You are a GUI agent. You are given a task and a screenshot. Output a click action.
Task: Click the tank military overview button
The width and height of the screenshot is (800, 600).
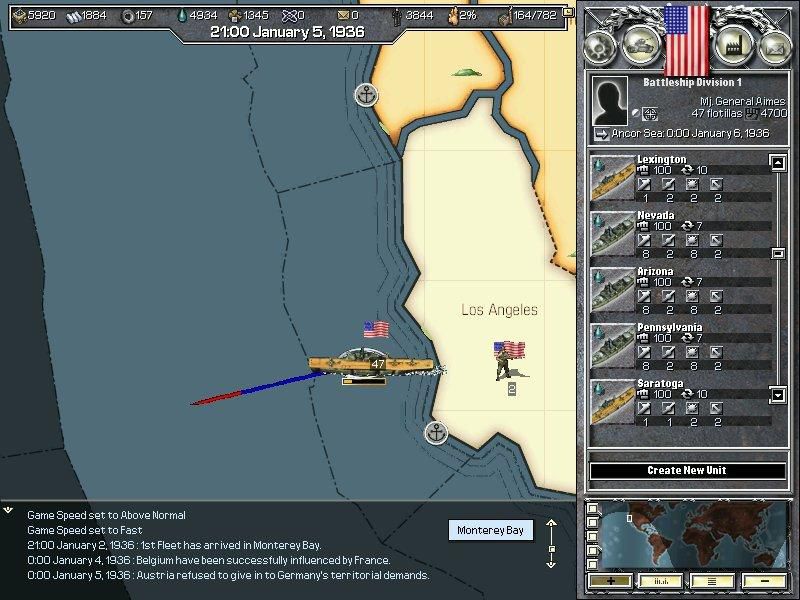640,46
